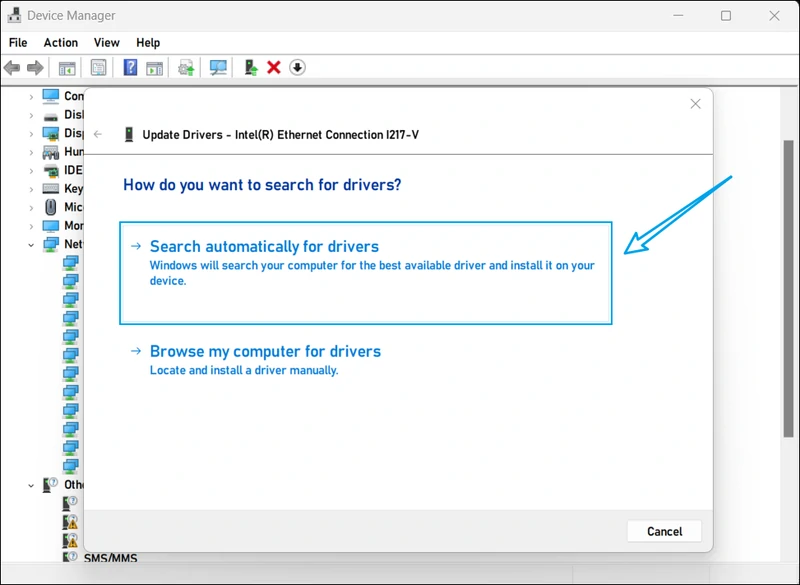
Task: Collapse the Network adapters tree node
Action: (31, 245)
